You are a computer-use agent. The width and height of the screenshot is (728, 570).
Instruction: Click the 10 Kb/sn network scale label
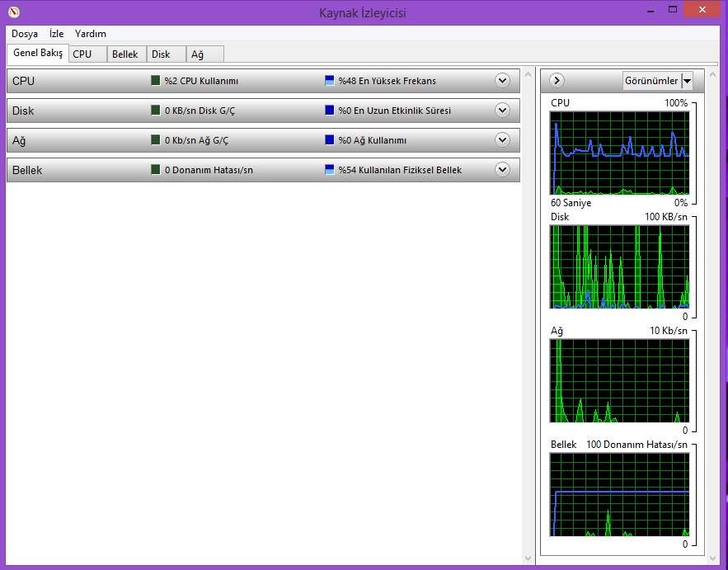tap(669, 331)
